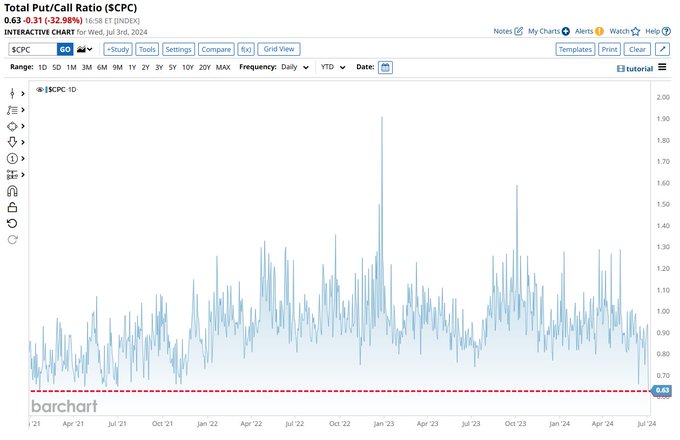Set range to 10Y
This screenshot has width=680, height=440.
[188, 68]
